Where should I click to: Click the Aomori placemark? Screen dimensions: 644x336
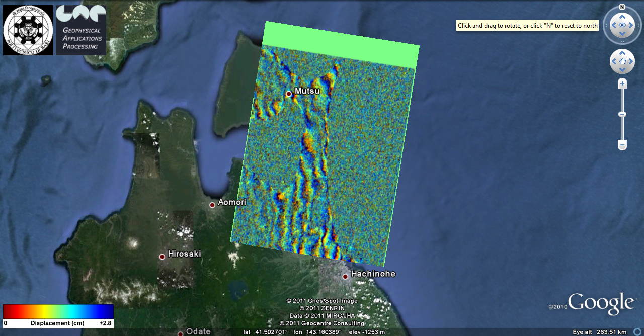212,205
